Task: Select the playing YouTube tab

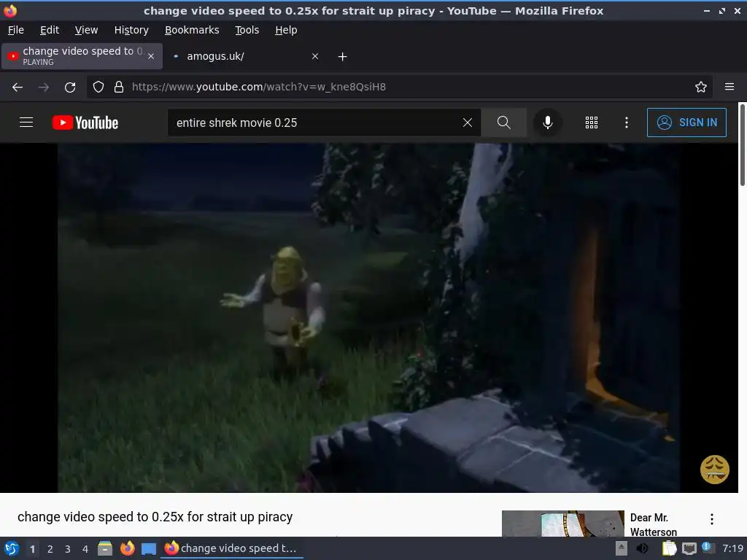Action: pyautogui.click(x=82, y=56)
